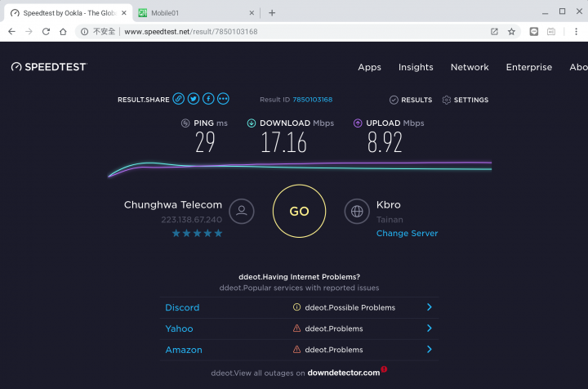Viewport: 588px width, 389px height.
Task: Expand the Amazon outage row chevron
Action: 430,349
